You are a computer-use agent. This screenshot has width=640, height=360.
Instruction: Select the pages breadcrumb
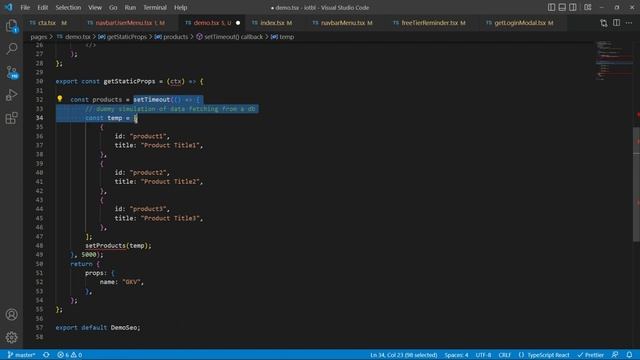[x=39, y=37]
